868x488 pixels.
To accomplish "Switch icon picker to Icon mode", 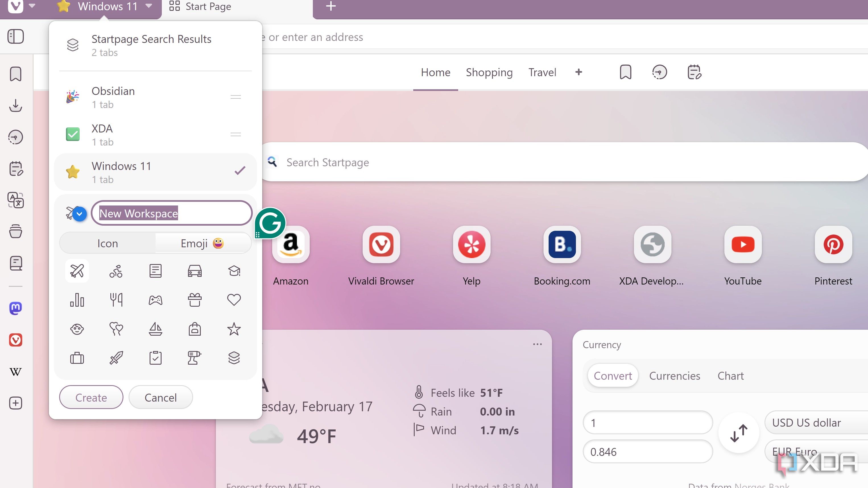I will coord(108,243).
